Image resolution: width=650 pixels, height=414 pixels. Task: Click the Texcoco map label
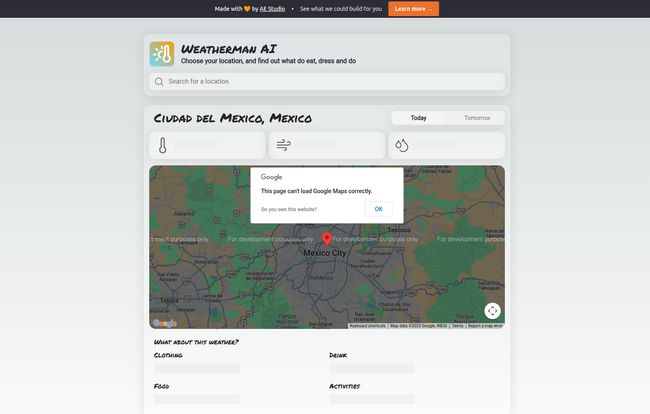click(x=399, y=230)
